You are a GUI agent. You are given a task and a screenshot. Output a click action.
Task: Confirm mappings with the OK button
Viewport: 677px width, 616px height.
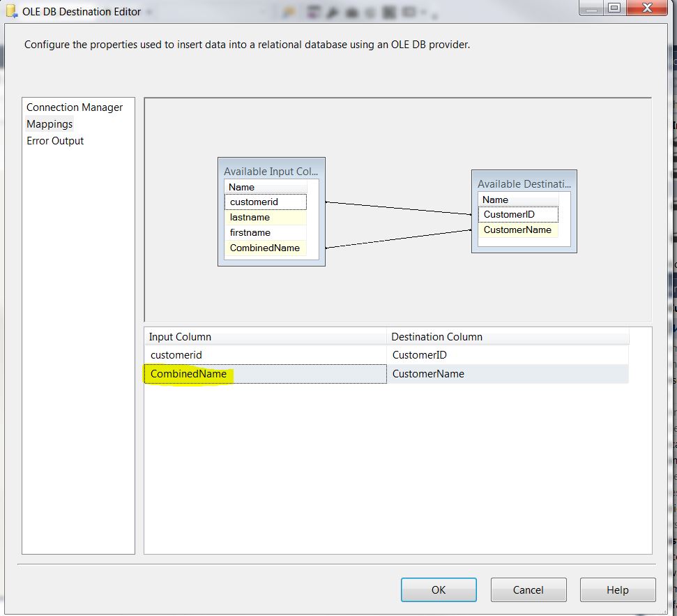(x=439, y=589)
